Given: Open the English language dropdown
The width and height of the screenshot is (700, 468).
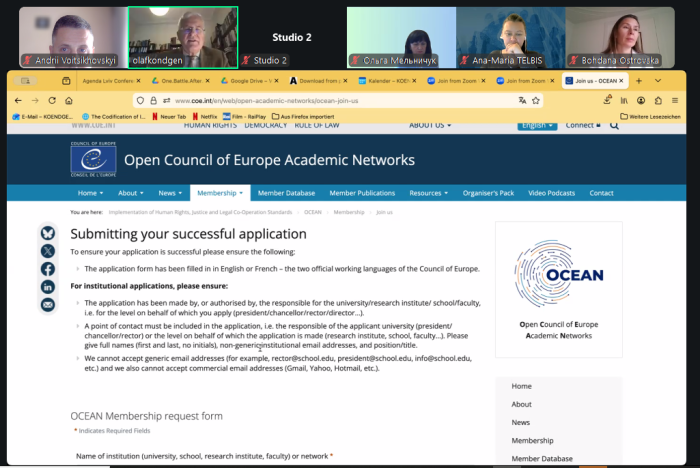Looking at the screenshot, I should tap(537, 125).
